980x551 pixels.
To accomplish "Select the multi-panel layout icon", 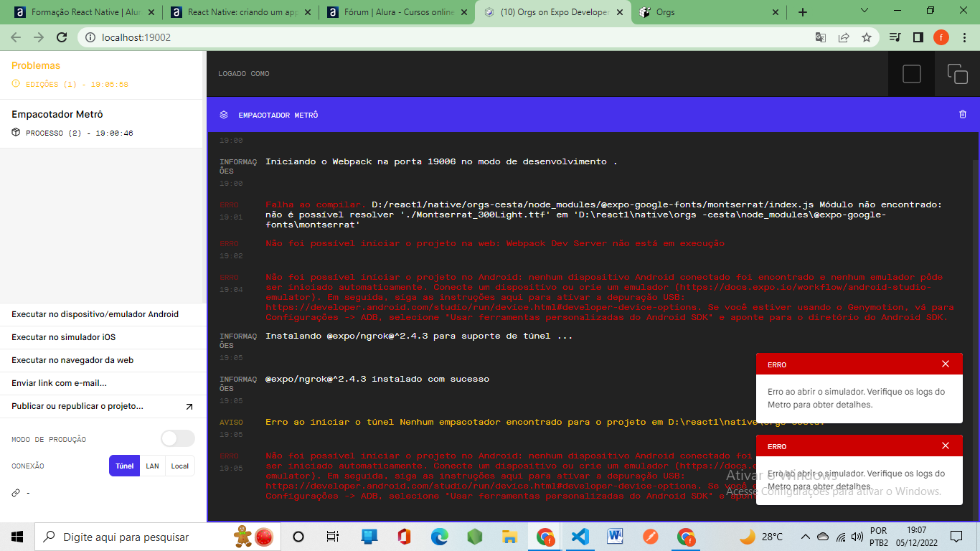I will [x=958, y=74].
